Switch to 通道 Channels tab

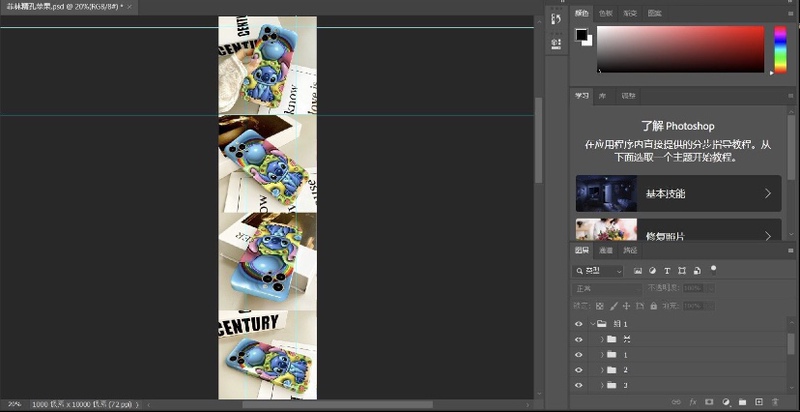point(606,250)
